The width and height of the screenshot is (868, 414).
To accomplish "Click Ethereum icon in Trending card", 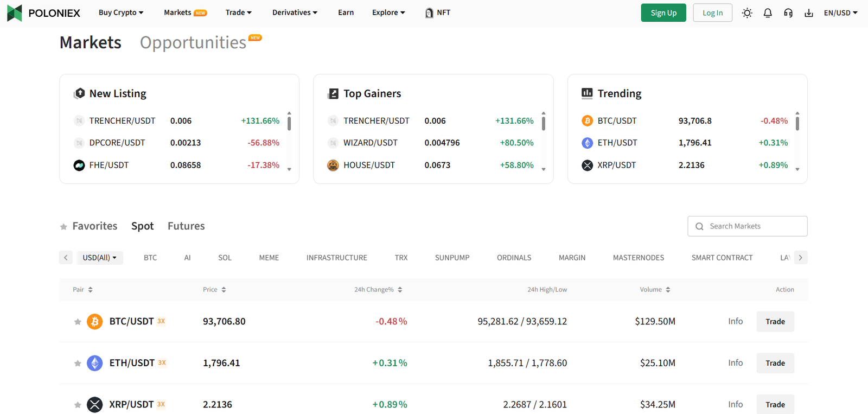I will click(x=587, y=143).
